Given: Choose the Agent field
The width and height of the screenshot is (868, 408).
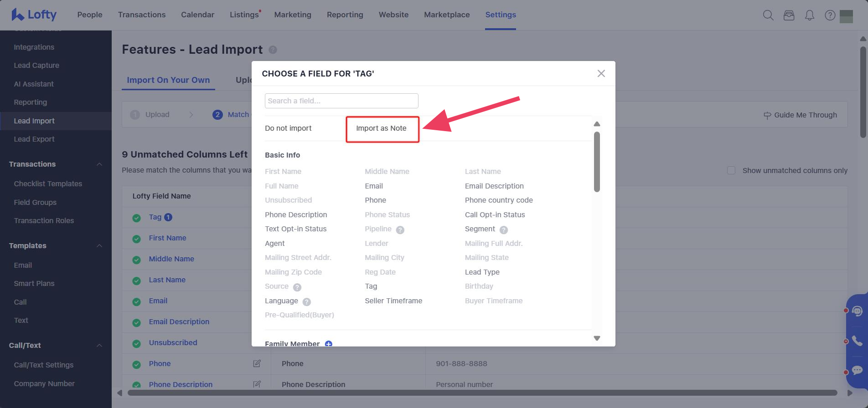Looking at the screenshot, I should pos(275,243).
